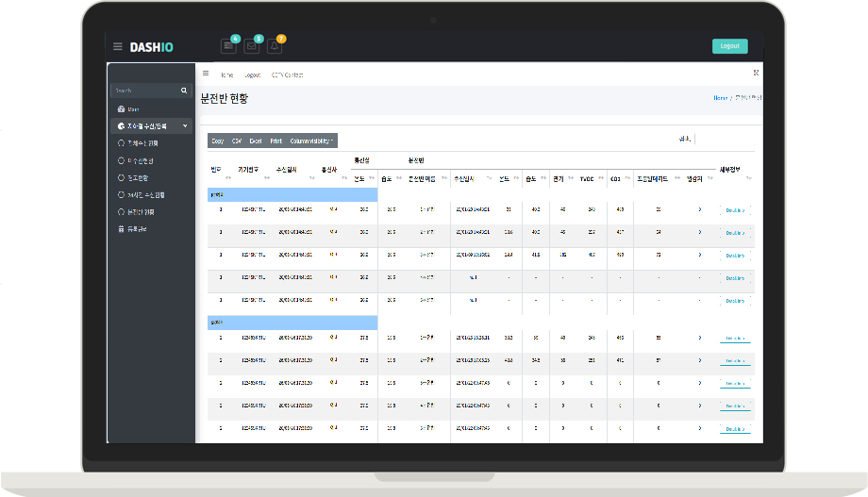Open the CCTV Contact menu item

coord(287,75)
